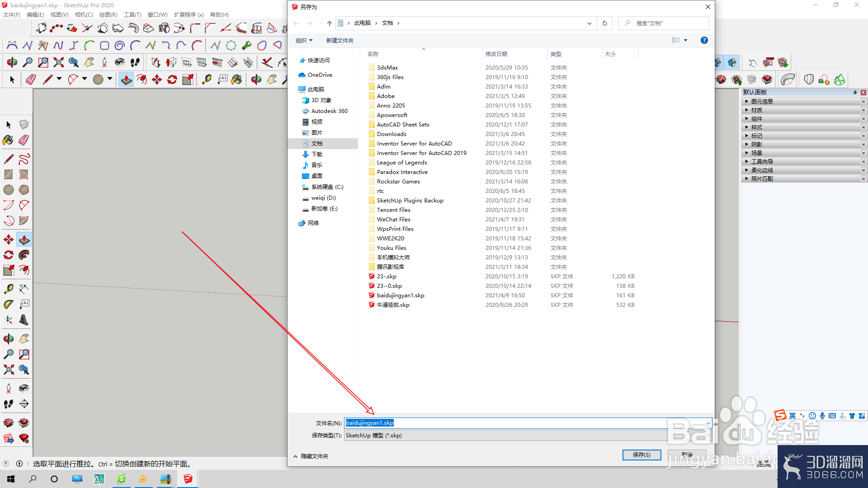Close the 标记 panel with its x

coord(863,136)
